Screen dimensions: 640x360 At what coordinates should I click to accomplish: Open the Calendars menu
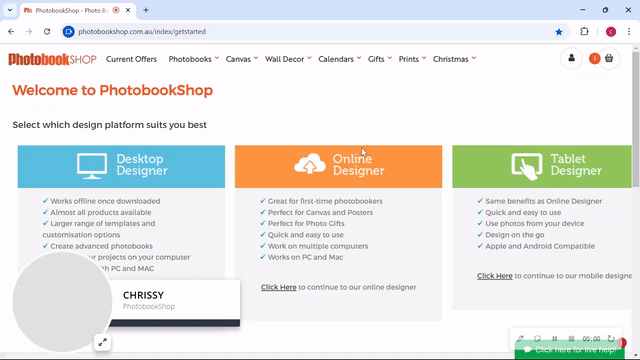340,59
